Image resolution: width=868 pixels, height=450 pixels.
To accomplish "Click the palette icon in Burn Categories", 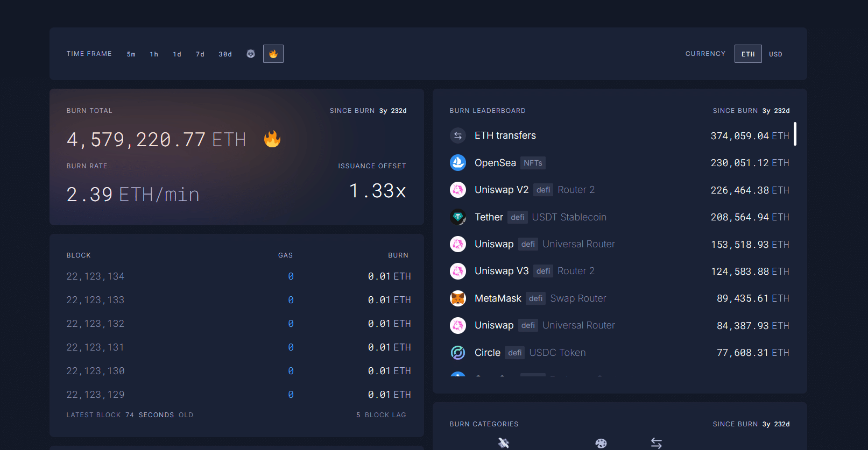I will tap(601, 443).
